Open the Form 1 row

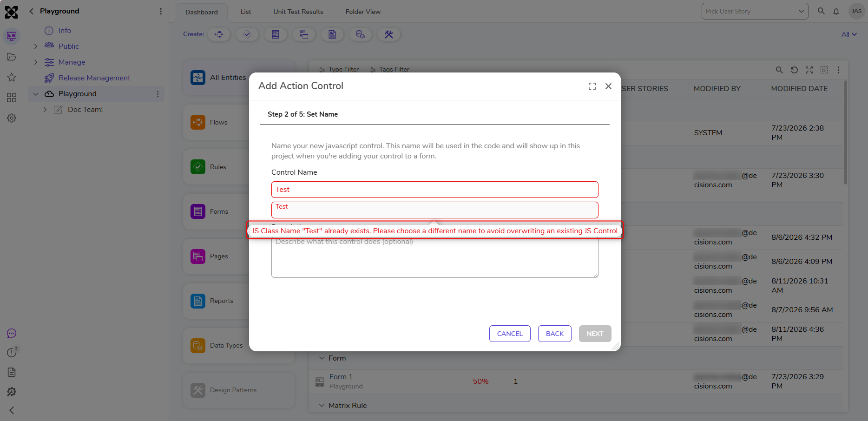click(x=576, y=382)
